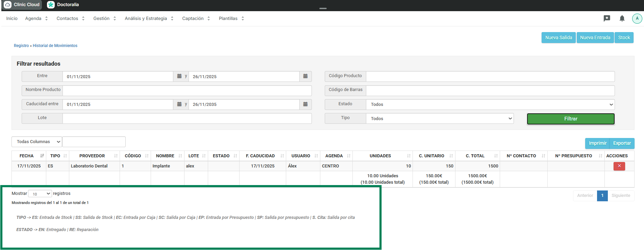Click the Doctoralia logo tab

coord(63,5)
